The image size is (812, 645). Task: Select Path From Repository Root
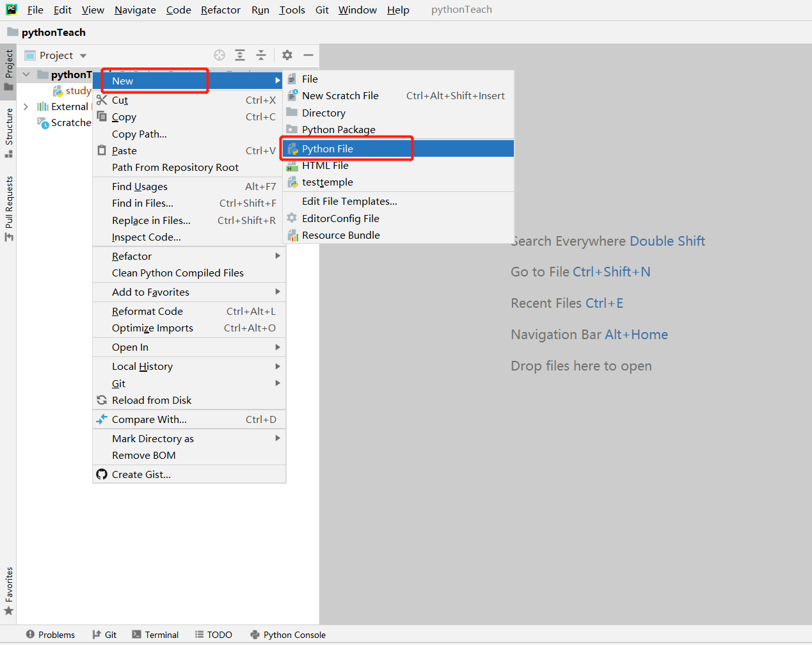coord(188,167)
